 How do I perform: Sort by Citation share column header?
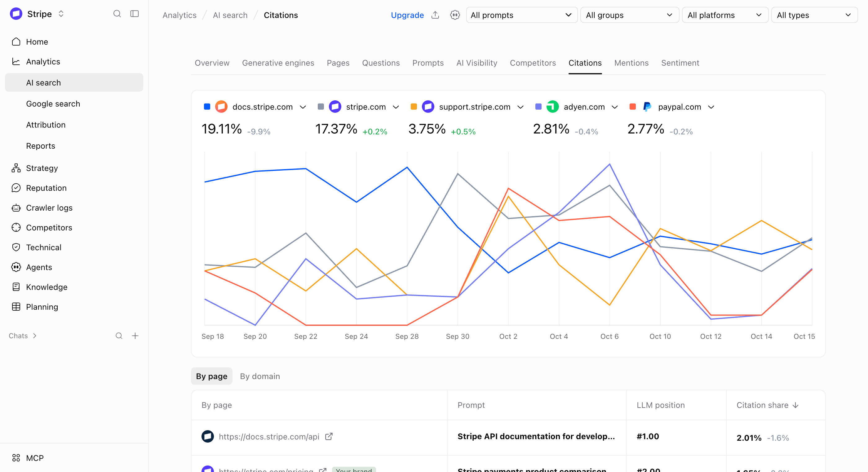[767, 405]
